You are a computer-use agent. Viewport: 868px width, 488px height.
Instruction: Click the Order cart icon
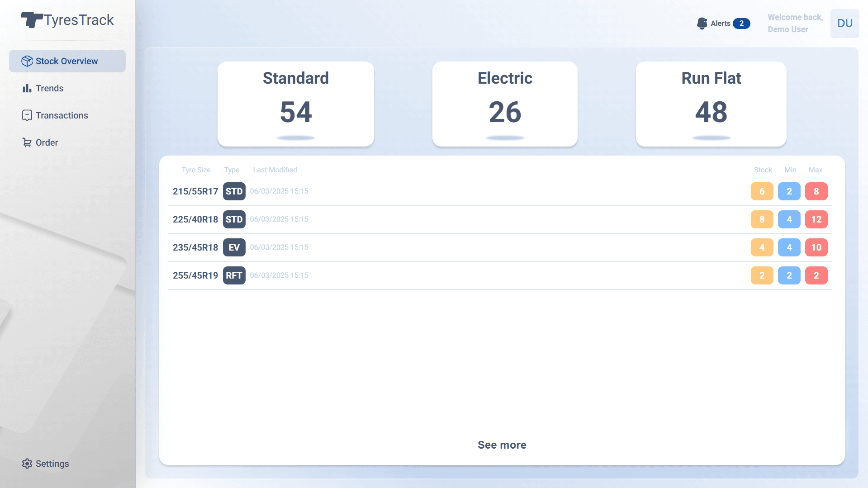click(x=27, y=142)
